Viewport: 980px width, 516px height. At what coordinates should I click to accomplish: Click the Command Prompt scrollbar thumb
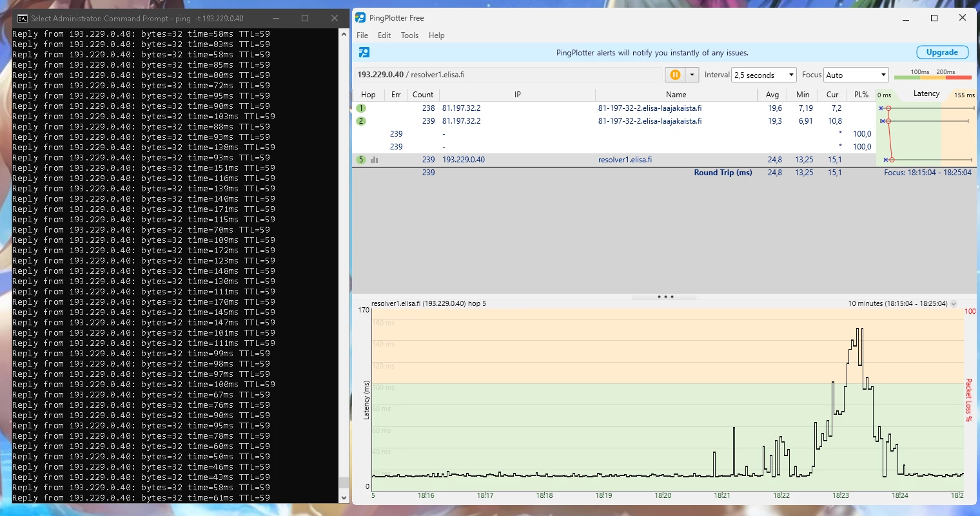(344, 483)
